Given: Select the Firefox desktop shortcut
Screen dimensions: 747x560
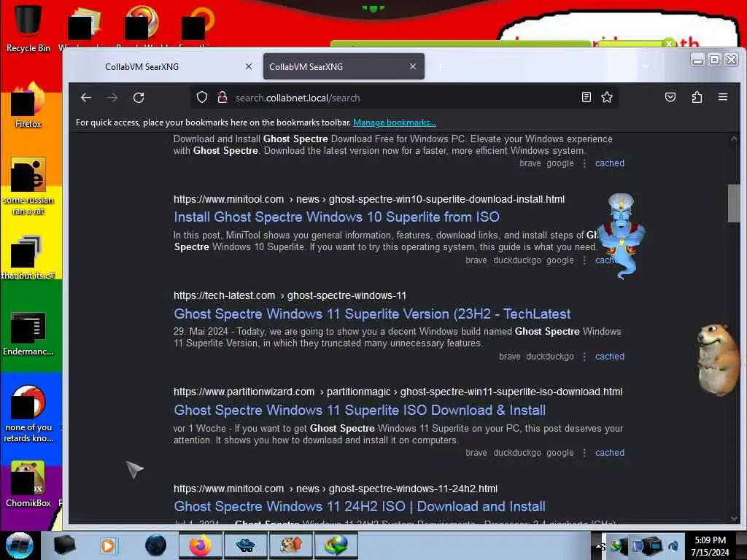Looking at the screenshot, I should pyautogui.click(x=28, y=106).
